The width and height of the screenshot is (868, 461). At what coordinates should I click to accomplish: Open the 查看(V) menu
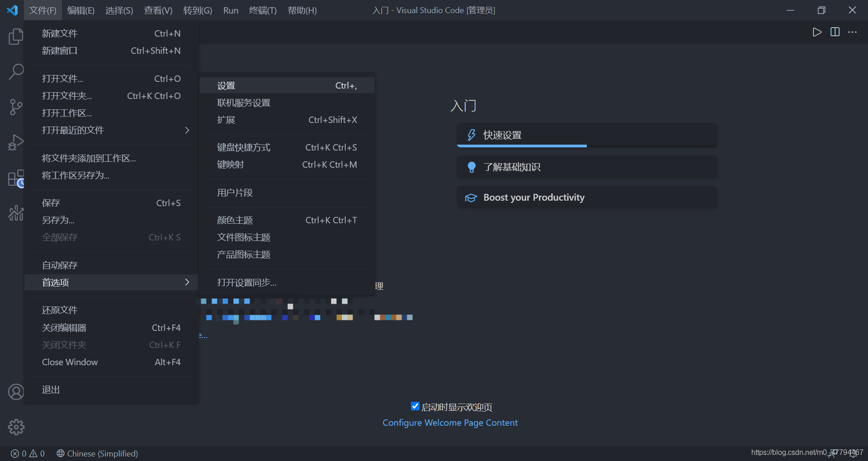coord(158,10)
